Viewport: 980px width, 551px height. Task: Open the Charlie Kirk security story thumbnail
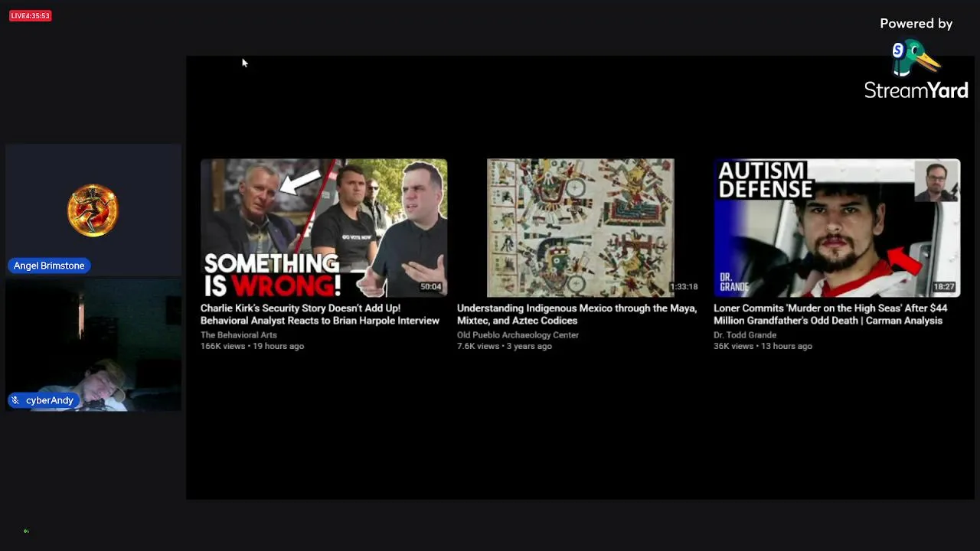click(x=324, y=228)
